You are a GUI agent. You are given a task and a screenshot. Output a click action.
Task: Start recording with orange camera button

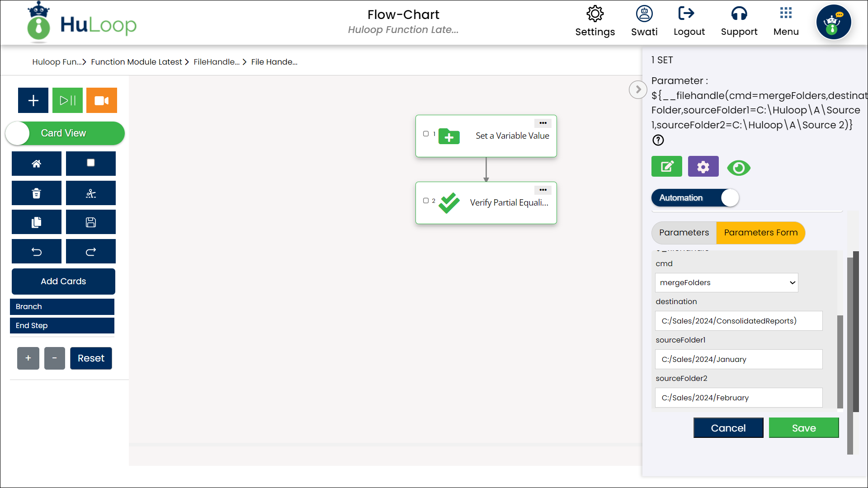(x=102, y=100)
